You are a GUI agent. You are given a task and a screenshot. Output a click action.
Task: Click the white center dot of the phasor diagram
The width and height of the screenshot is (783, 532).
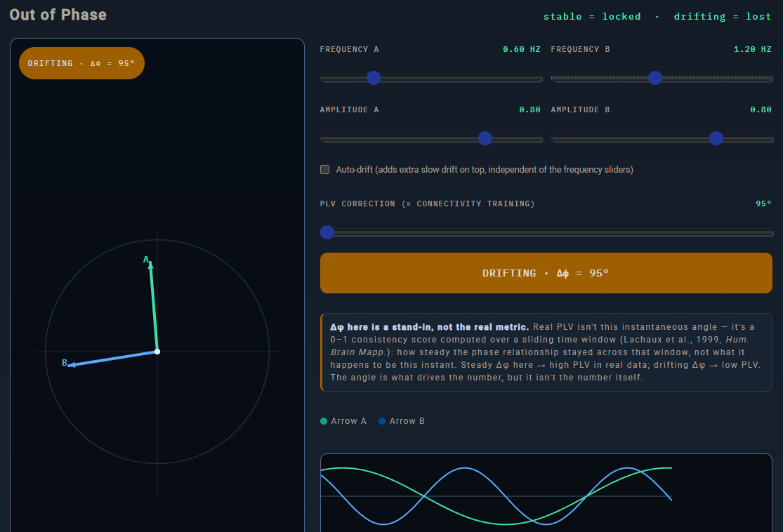click(x=157, y=352)
